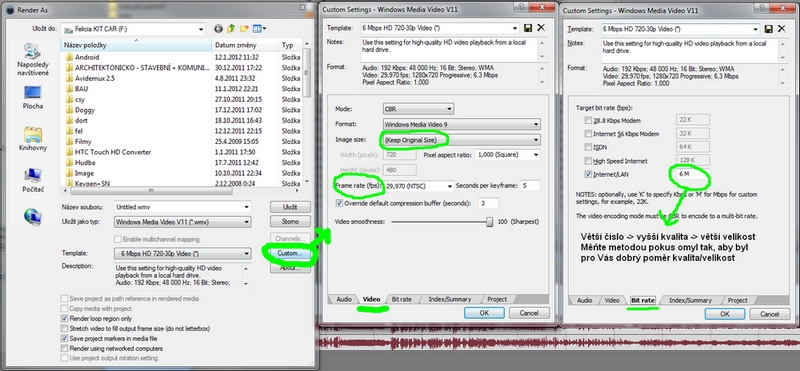
Task: Open Knihovny libraries sidebar icon
Action: click(x=33, y=135)
